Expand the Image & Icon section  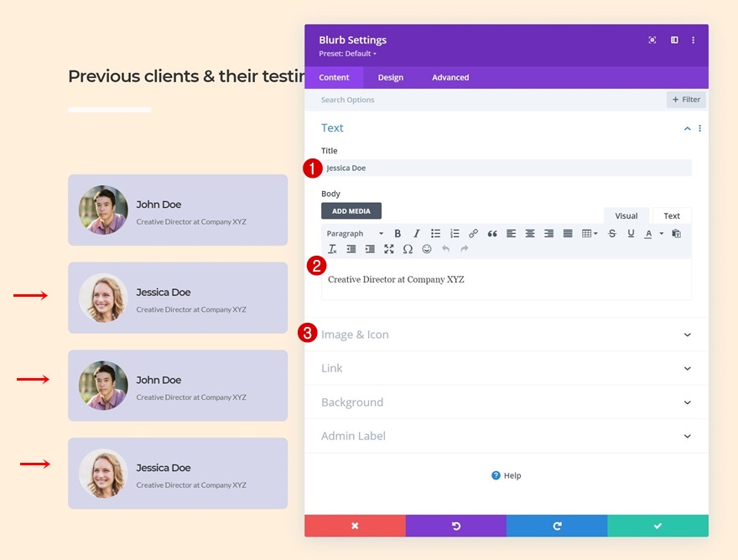pyautogui.click(x=507, y=334)
